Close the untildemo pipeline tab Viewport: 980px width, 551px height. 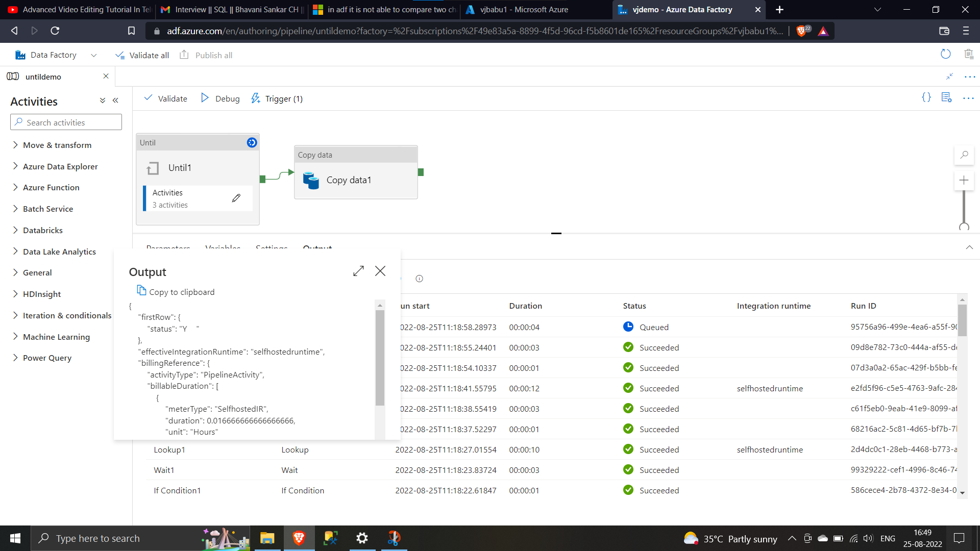(x=106, y=76)
